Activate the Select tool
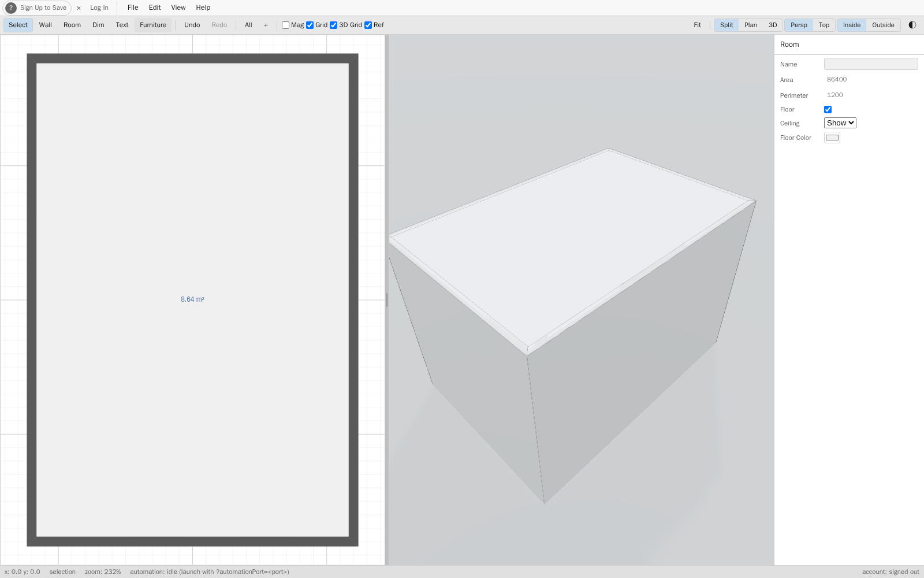924x578 pixels. (x=18, y=25)
